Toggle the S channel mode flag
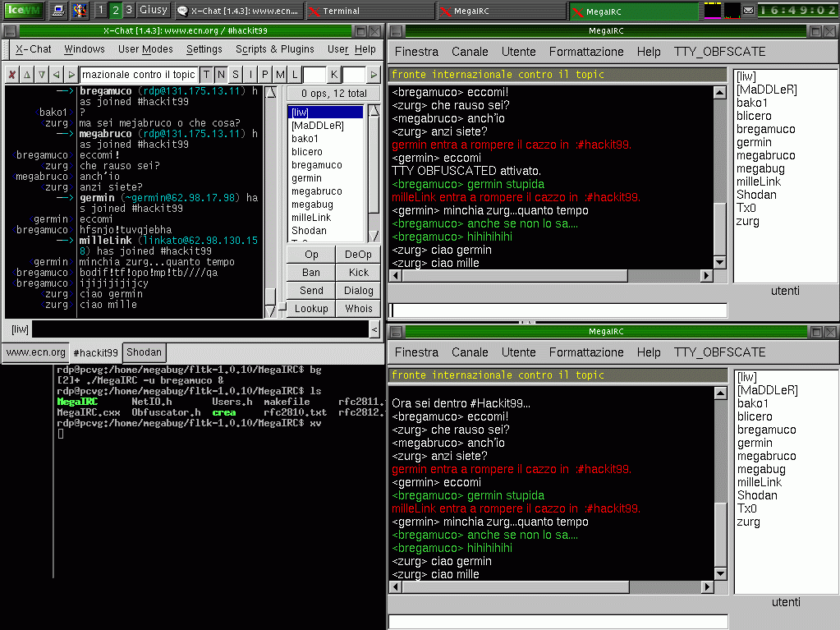 pyautogui.click(x=235, y=75)
